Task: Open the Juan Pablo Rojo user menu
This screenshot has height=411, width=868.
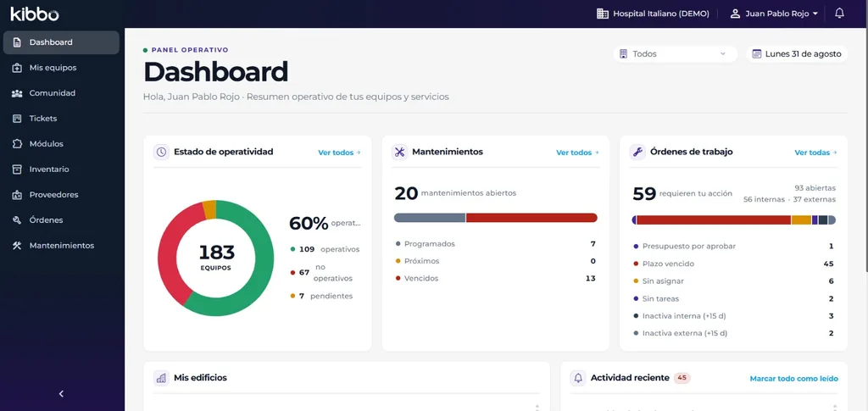Action: [774, 14]
